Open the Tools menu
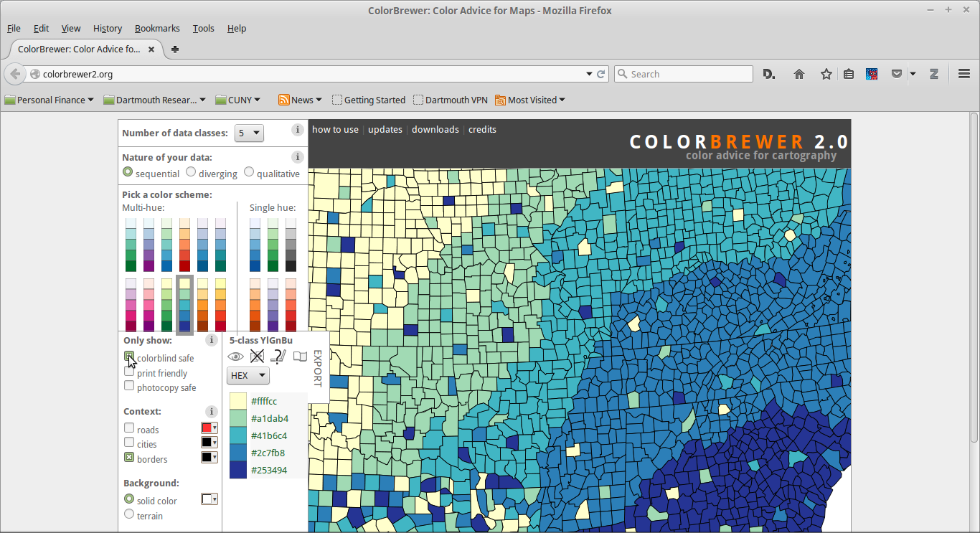 point(204,28)
